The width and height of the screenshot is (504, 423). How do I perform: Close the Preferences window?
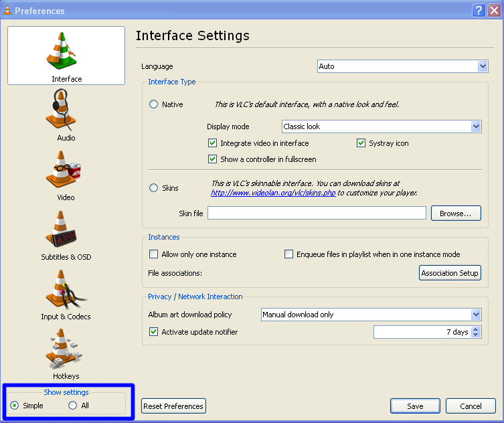494,10
